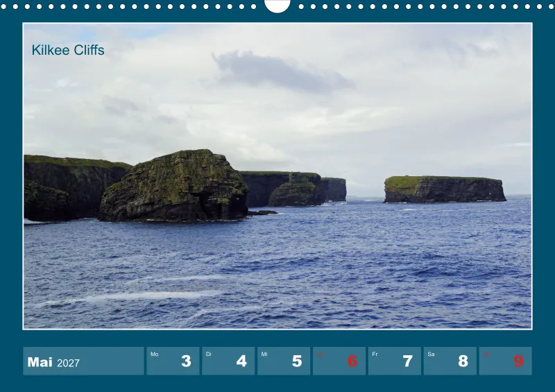Click the large mossy rock in foreground

174,186
